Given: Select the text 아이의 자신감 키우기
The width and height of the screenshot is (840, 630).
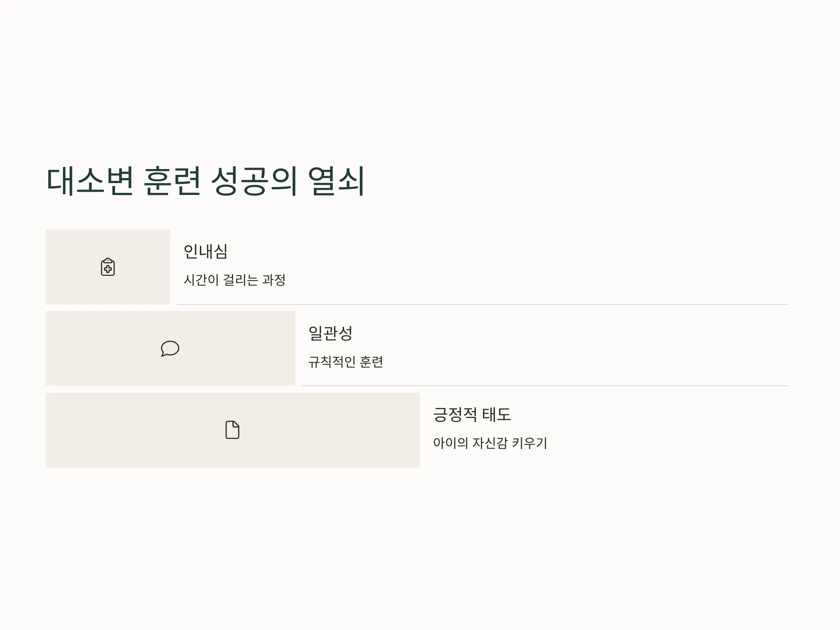Looking at the screenshot, I should coord(490,443).
